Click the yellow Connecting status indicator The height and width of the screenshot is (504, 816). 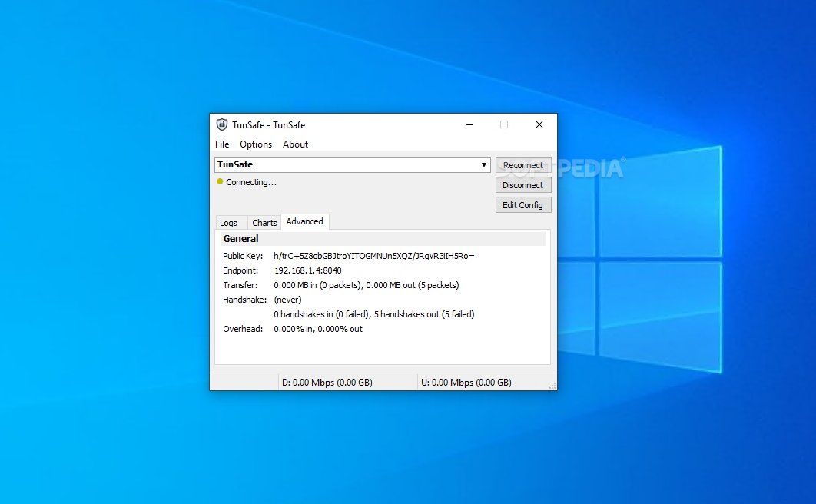coord(220,181)
